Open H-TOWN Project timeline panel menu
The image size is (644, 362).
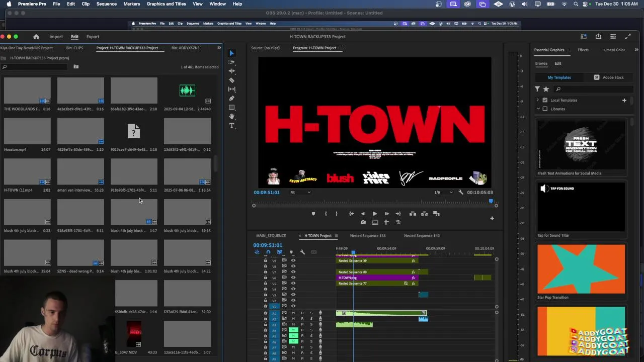point(336,235)
